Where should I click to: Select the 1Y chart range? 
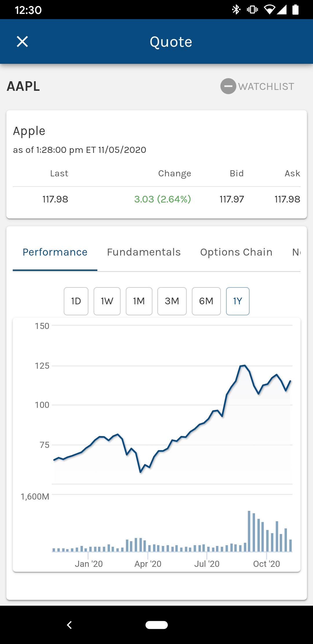tap(238, 301)
